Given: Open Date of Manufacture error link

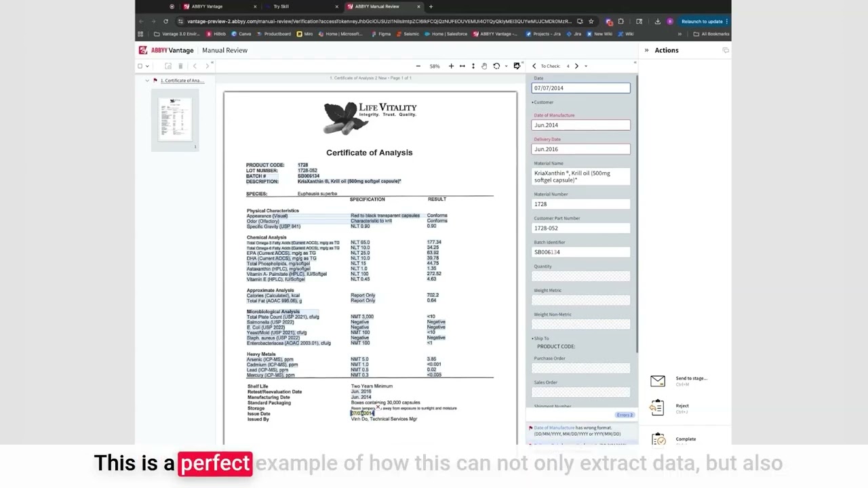Looking at the screenshot, I should pyautogui.click(x=554, y=428).
